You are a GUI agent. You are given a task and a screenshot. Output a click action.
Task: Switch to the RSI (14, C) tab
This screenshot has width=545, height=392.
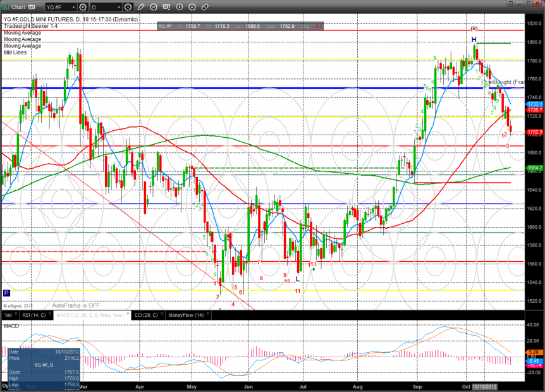tap(34, 315)
